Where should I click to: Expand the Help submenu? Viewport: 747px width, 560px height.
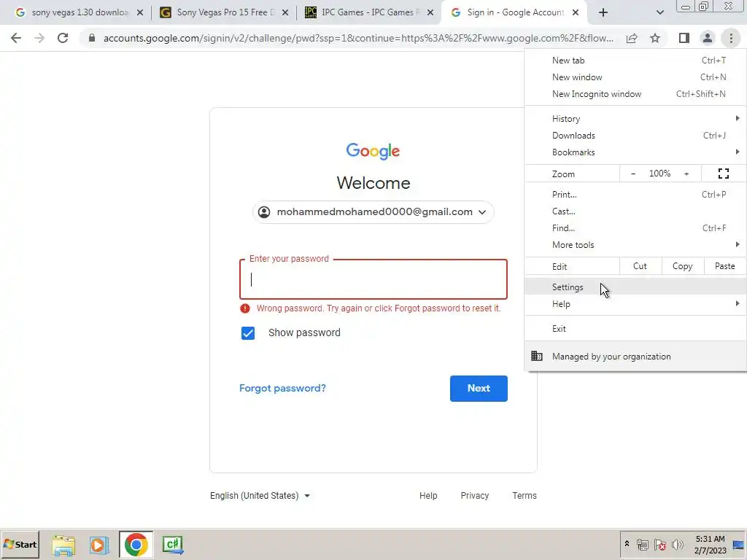tap(635, 304)
